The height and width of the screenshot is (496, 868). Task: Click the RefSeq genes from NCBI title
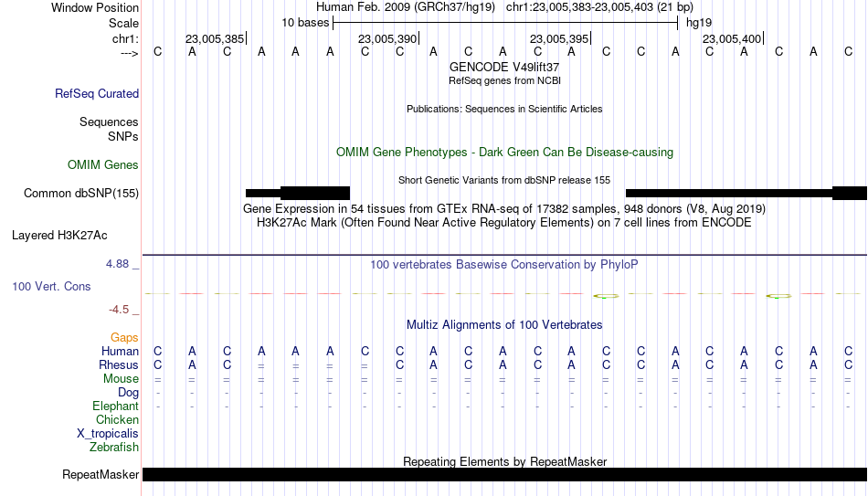pos(504,80)
